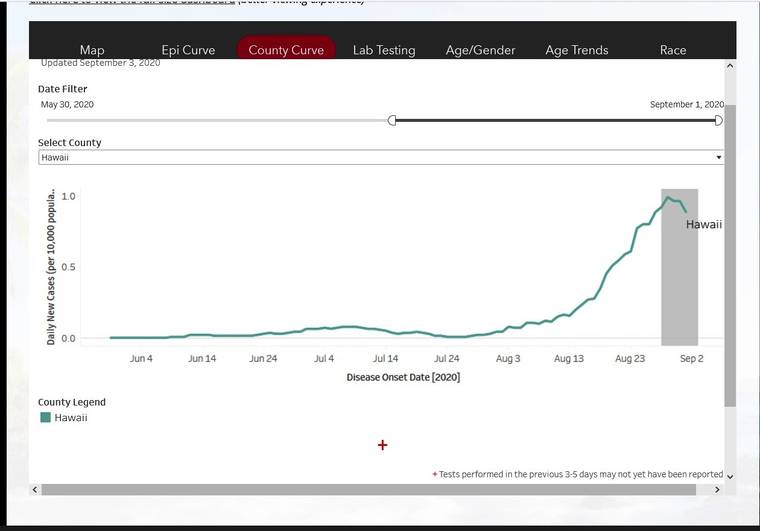Click the horizontal scrollbar right arrow
Screen dimensions: 760x531
[716, 490]
